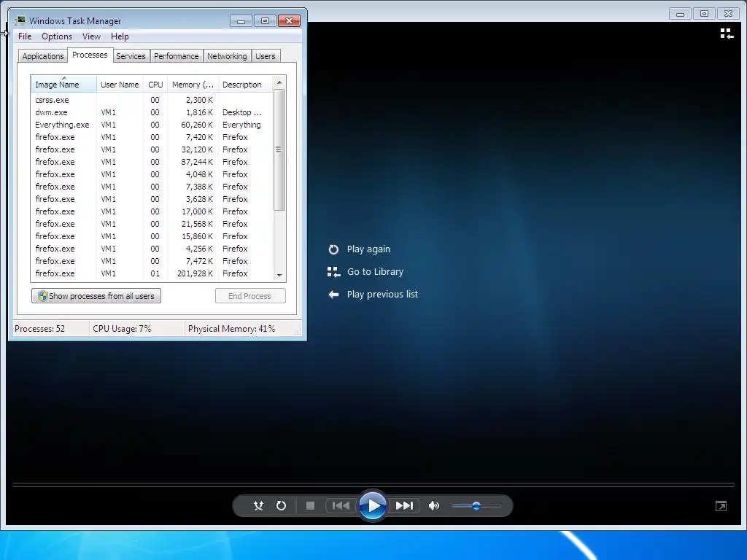Click CPU Usage: 7% in the status bar
This screenshot has height=560, width=747.
coord(122,329)
